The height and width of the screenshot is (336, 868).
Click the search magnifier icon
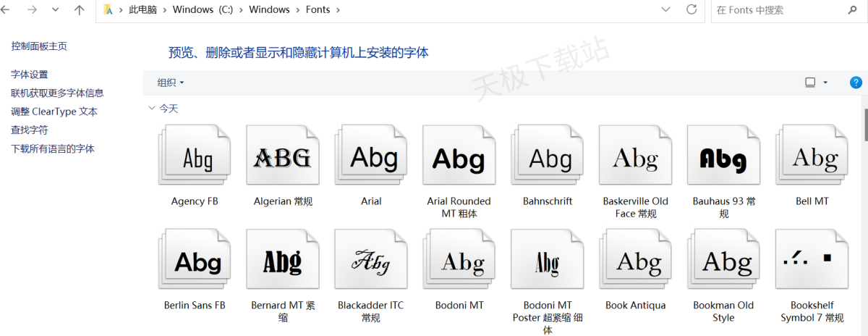click(x=853, y=10)
